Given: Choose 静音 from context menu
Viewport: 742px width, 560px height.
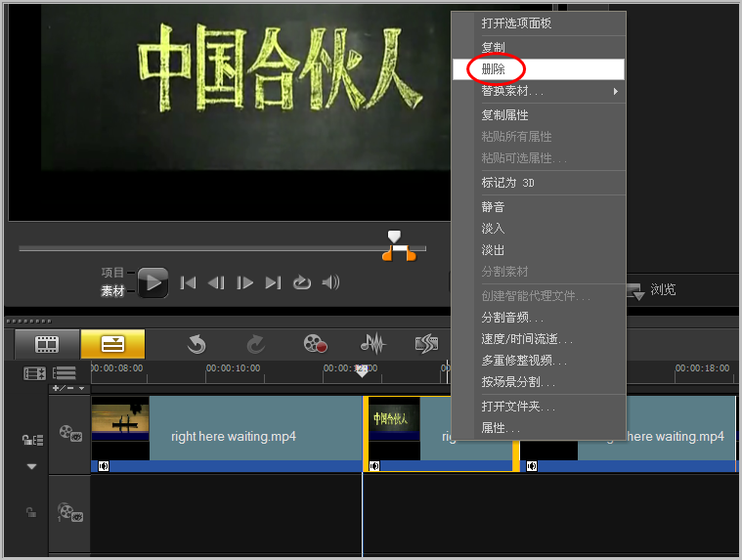Looking at the screenshot, I should point(539,206).
